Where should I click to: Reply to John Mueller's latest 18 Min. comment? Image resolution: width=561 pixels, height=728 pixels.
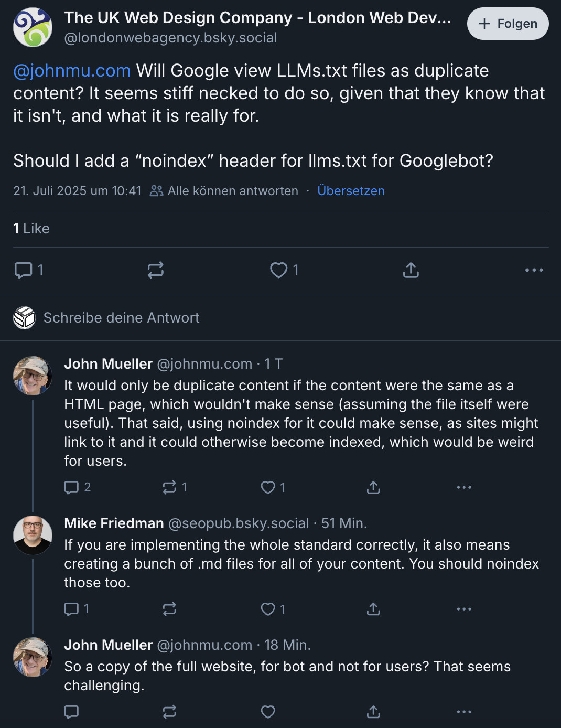pos(71,712)
